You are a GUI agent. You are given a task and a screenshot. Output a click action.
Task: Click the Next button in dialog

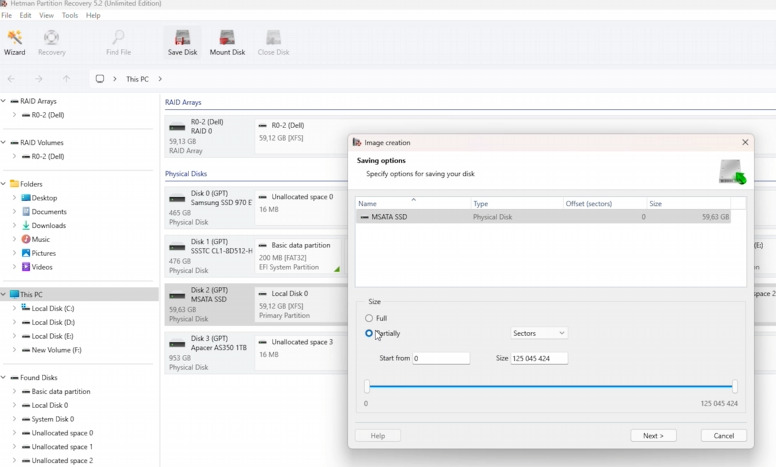pos(653,436)
